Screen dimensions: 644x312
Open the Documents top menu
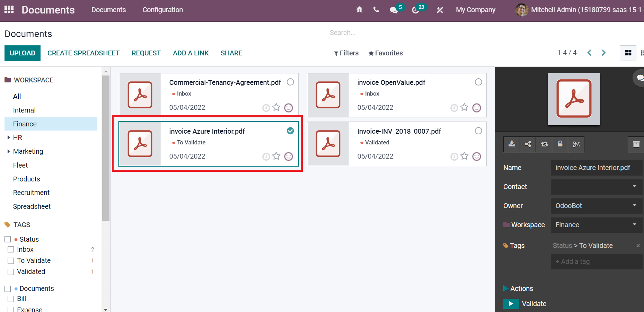tap(108, 10)
